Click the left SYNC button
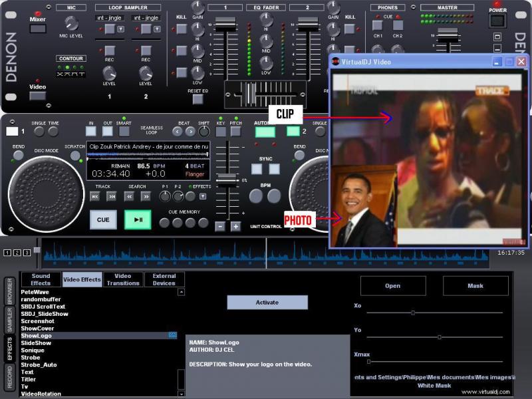The width and height of the screenshot is (532, 399). 257,169
